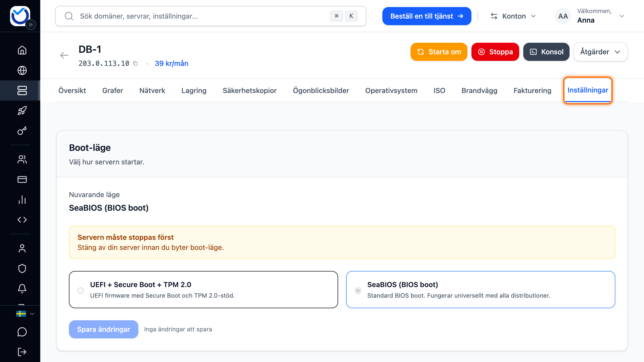This screenshot has width=644, height=362.
Task: Open the Swedish flag language selector
Action: (x=25, y=314)
